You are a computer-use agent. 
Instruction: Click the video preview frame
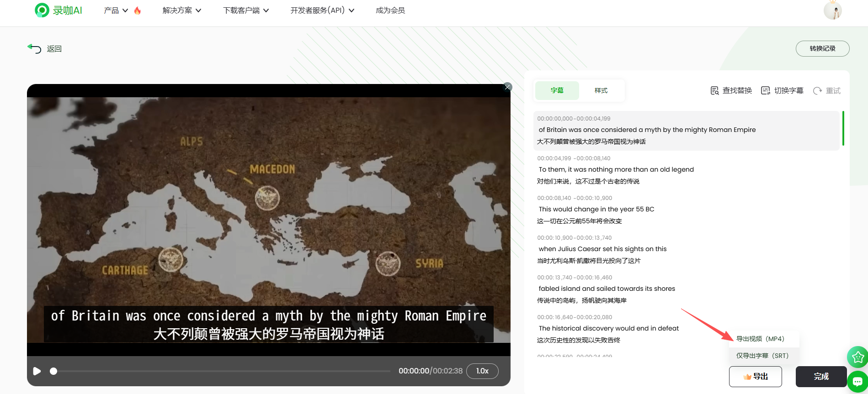pyautogui.click(x=269, y=220)
